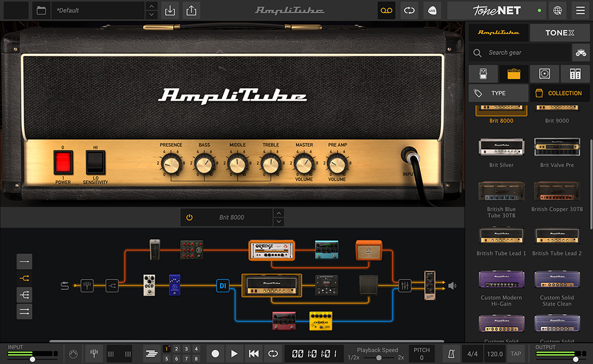The width and height of the screenshot is (593, 364).
Task: Open the built-in tuner
Action: click(94, 353)
